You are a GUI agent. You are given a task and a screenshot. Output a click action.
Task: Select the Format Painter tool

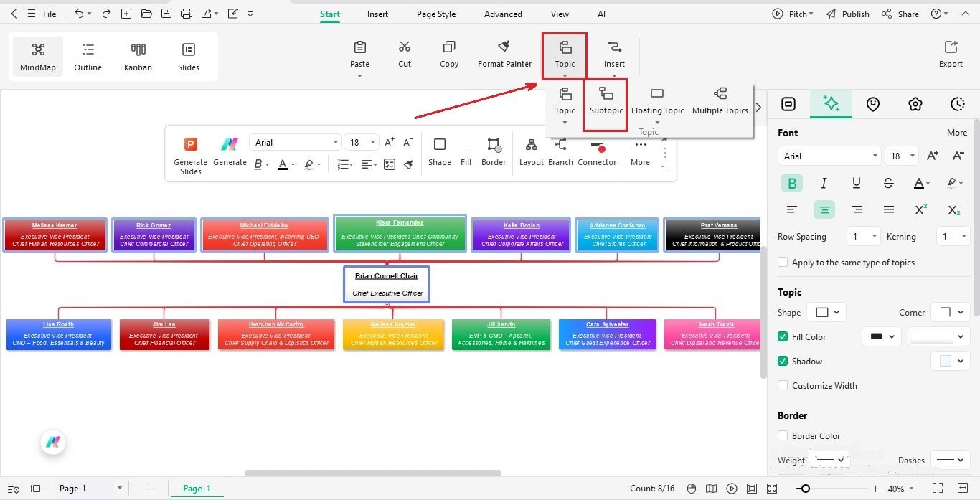pyautogui.click(x=504, y=55)
